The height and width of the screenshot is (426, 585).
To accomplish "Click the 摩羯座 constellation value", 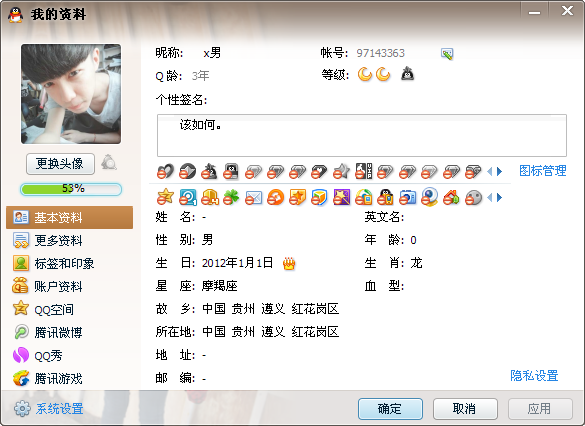I will pyautogui.click(x=220, y=286).
